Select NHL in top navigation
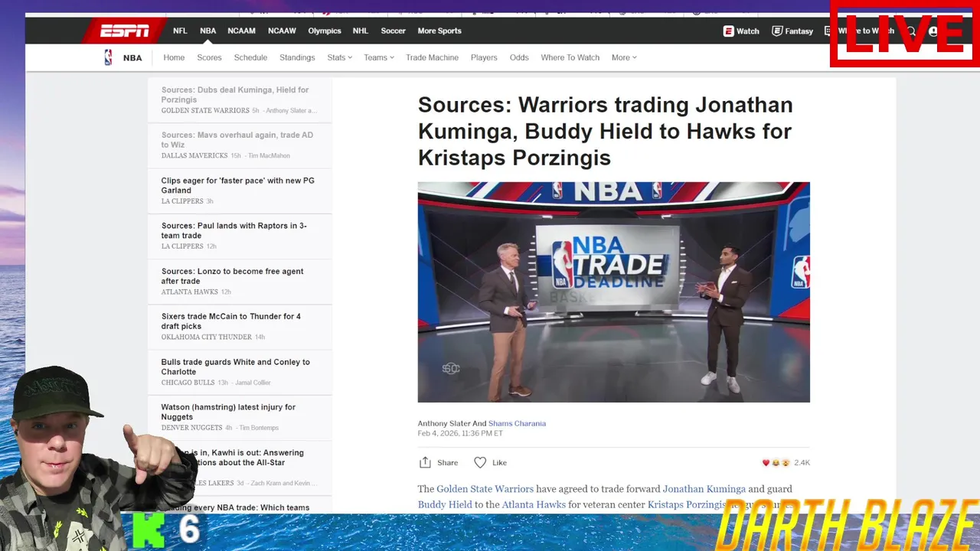 (x=361, y=31)
